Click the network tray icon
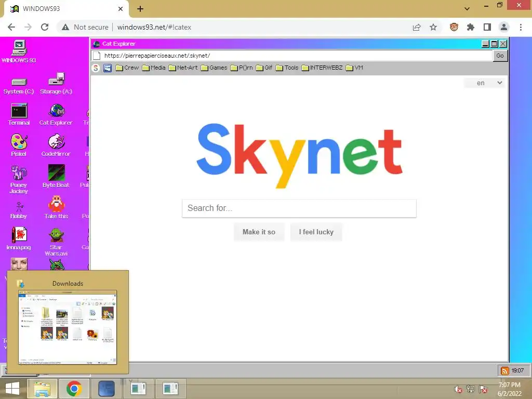Screen dimensions: 532x399 (471, 389)
